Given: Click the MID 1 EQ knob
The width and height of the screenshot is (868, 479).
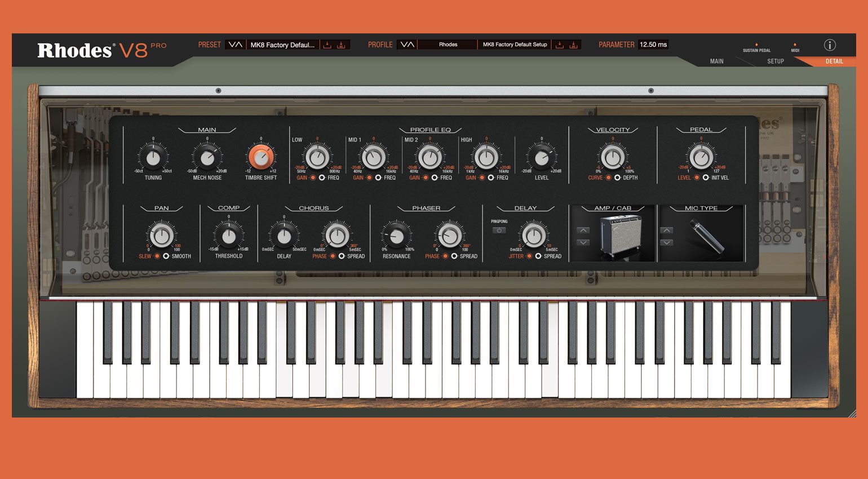Looking at the screenshot, I should coord(373,158).
